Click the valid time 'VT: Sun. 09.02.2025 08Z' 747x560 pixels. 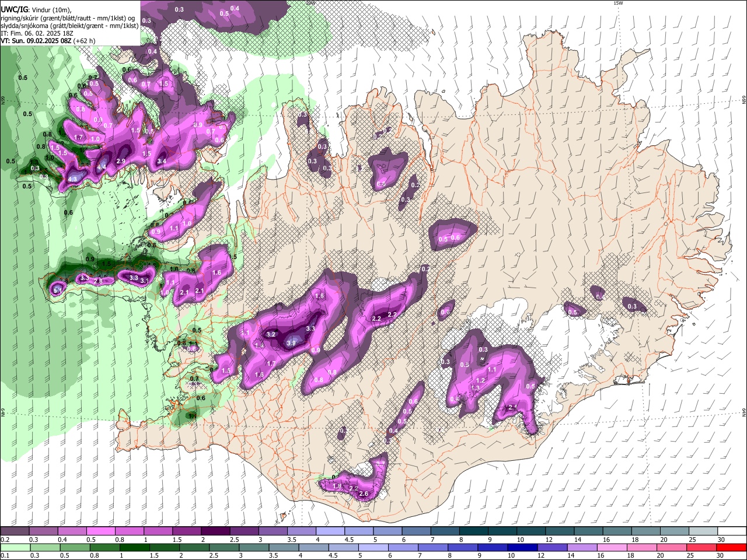[x=36, y=41]
